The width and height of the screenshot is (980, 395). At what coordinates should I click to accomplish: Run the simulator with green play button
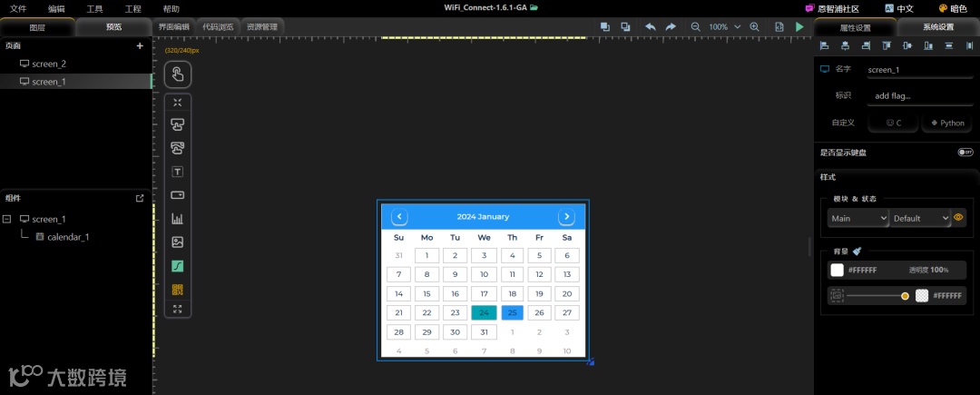(799, 27)
